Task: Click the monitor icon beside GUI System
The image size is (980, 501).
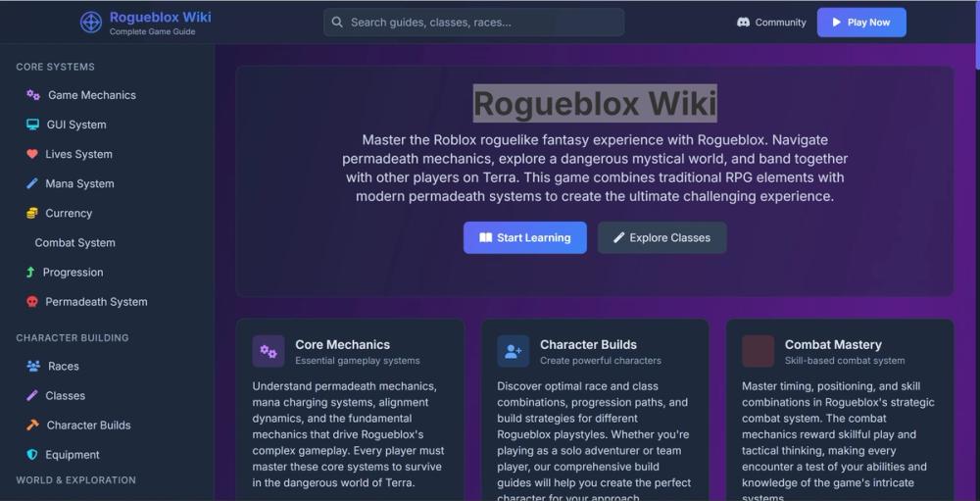Action: 32,125
